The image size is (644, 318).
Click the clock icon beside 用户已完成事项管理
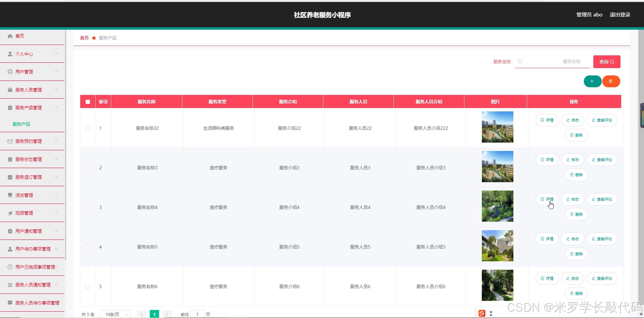tap(10, 267)
